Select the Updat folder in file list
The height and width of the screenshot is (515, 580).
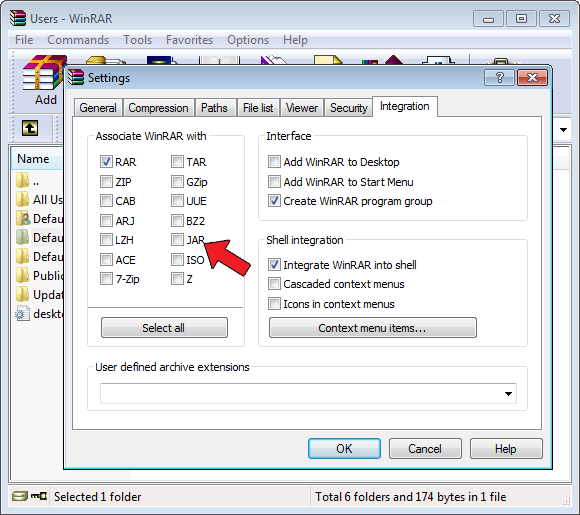pyautogui.click(x=39, y=294)
